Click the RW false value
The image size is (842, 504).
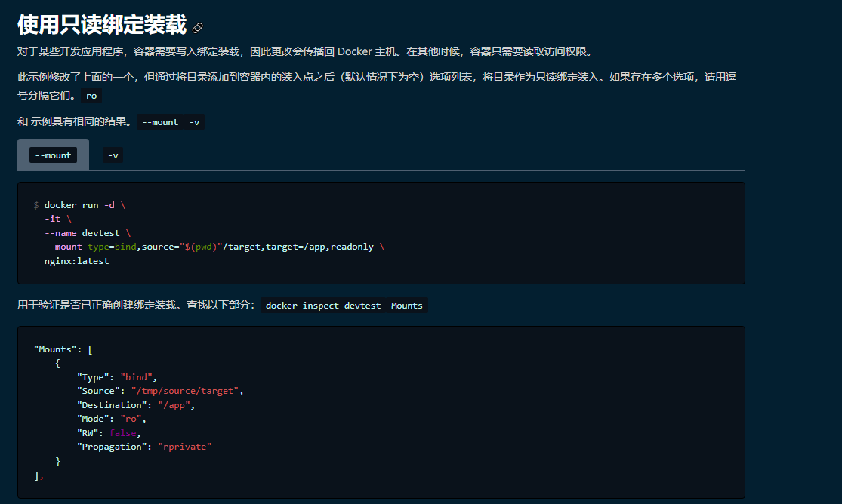click(123, 432)
